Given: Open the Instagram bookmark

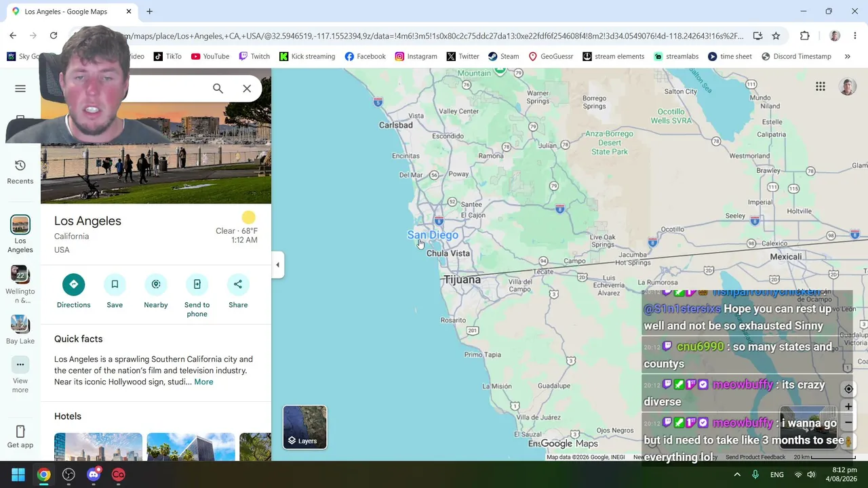Looking at the screenshot, I should 416,56.
